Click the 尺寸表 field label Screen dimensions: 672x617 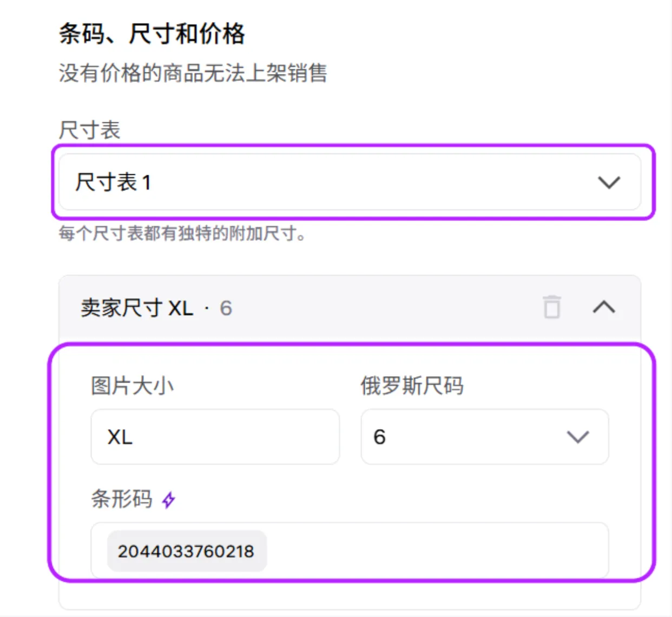tap(89, 130)
